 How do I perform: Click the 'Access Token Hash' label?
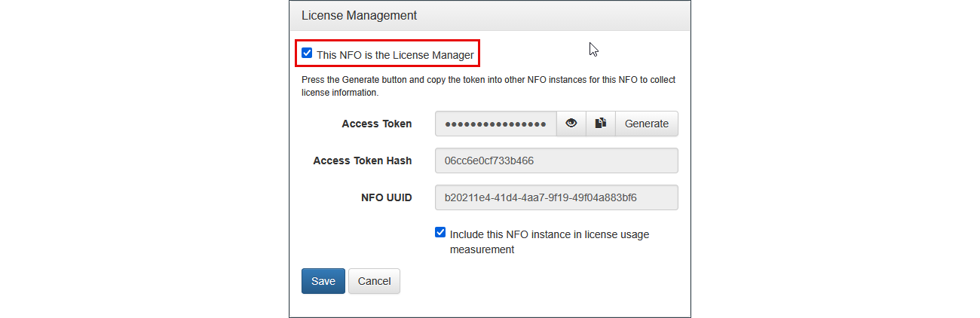363,161
